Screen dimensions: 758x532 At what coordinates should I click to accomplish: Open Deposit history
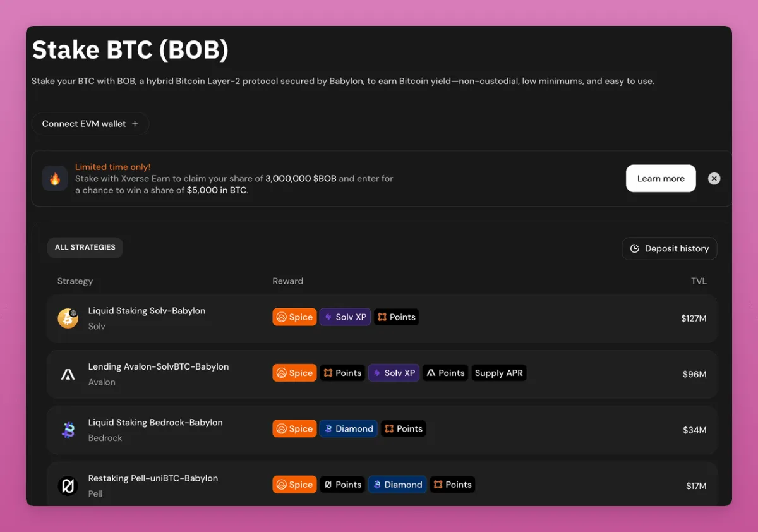click(669, 249)
